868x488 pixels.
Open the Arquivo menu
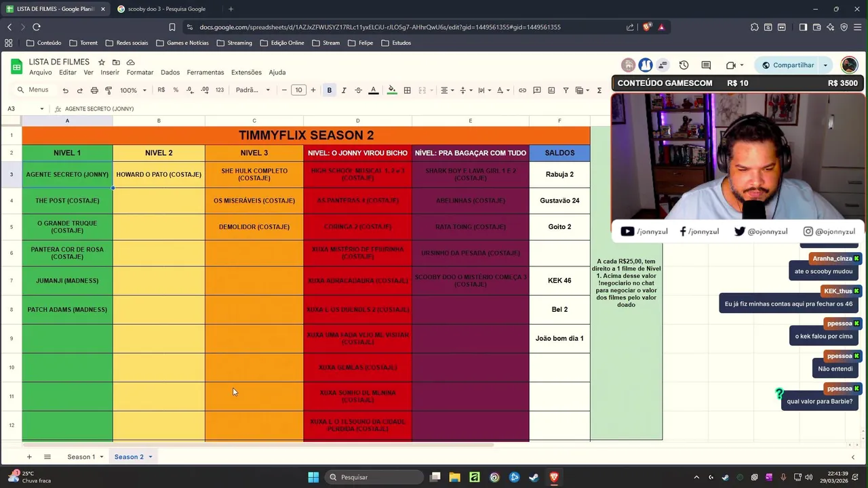pos(41,73)
